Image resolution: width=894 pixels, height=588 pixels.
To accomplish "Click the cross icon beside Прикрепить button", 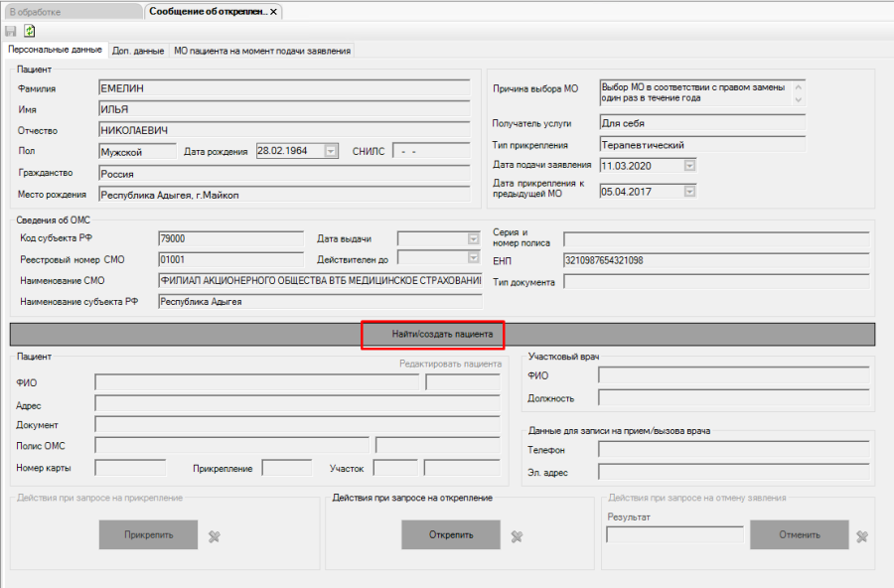I will pos(214,536).
